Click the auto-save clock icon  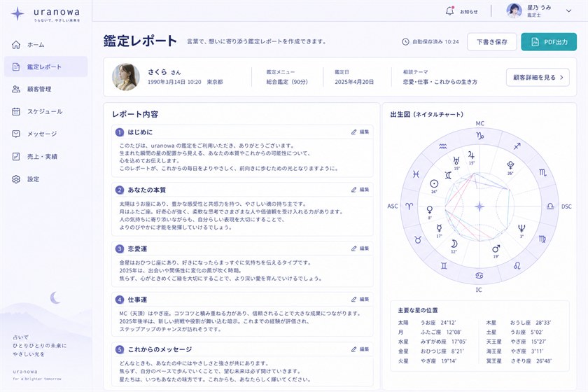(x=405, y=41)
